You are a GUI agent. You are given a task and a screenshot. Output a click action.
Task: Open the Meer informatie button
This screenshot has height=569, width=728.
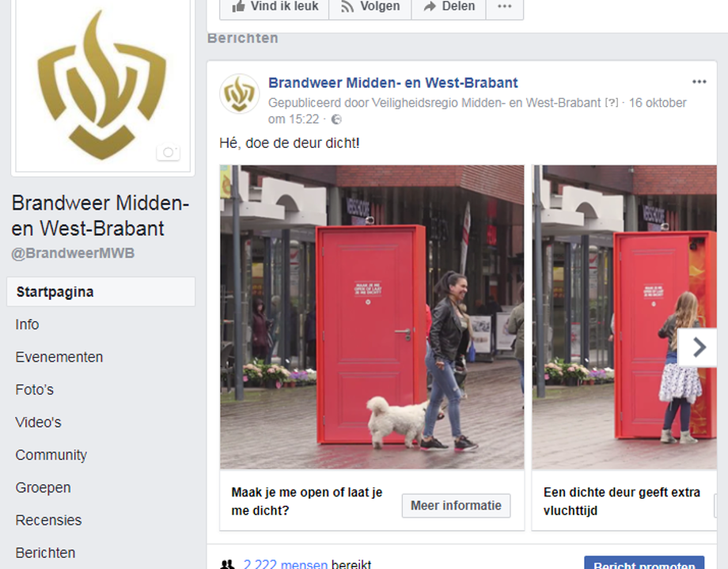pos(456,506)
